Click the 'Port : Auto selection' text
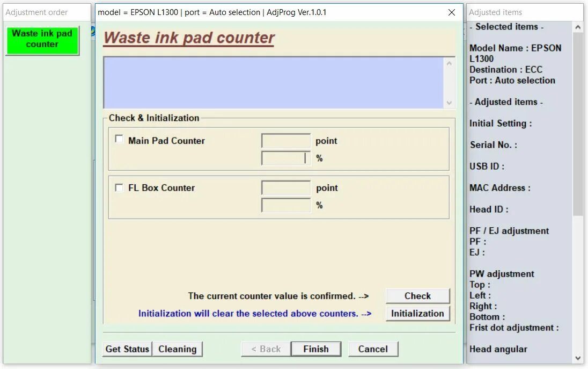The image size is (588, 369). [512, 81]
